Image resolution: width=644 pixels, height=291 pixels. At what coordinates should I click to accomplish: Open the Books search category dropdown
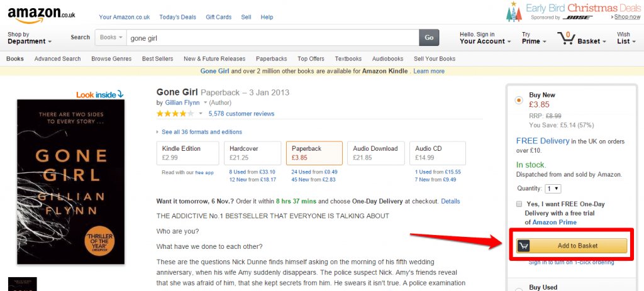click(111, 37)
